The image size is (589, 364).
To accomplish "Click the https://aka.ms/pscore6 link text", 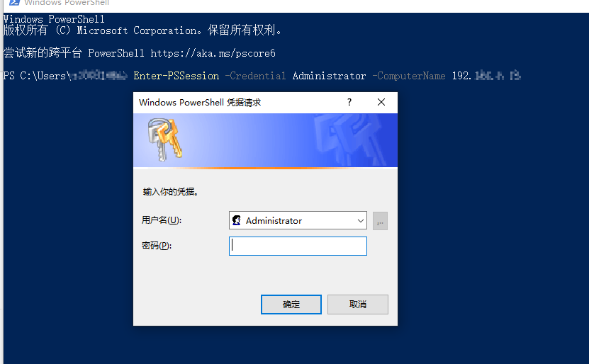I will click(x=213, y=53).
